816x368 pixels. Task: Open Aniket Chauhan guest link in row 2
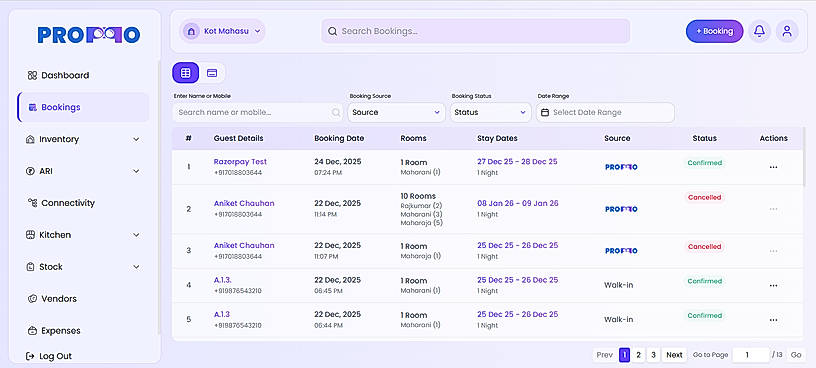pos(244,204)
